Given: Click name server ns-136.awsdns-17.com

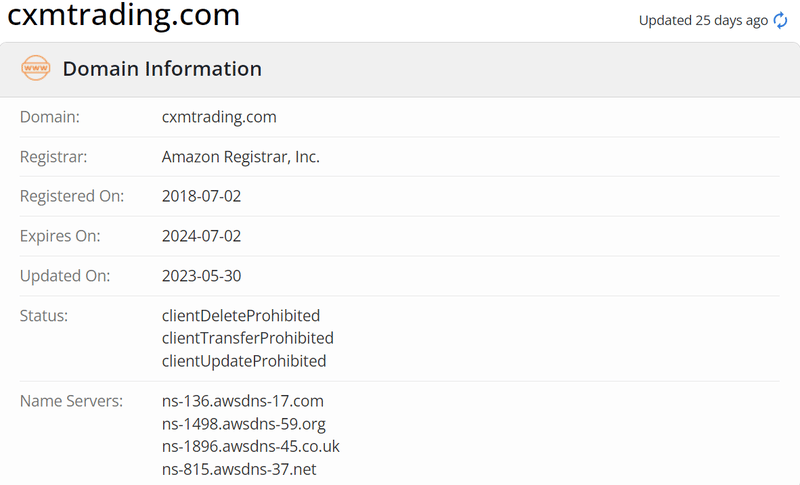Looking at the screenshot, I should tap(243, 401).
